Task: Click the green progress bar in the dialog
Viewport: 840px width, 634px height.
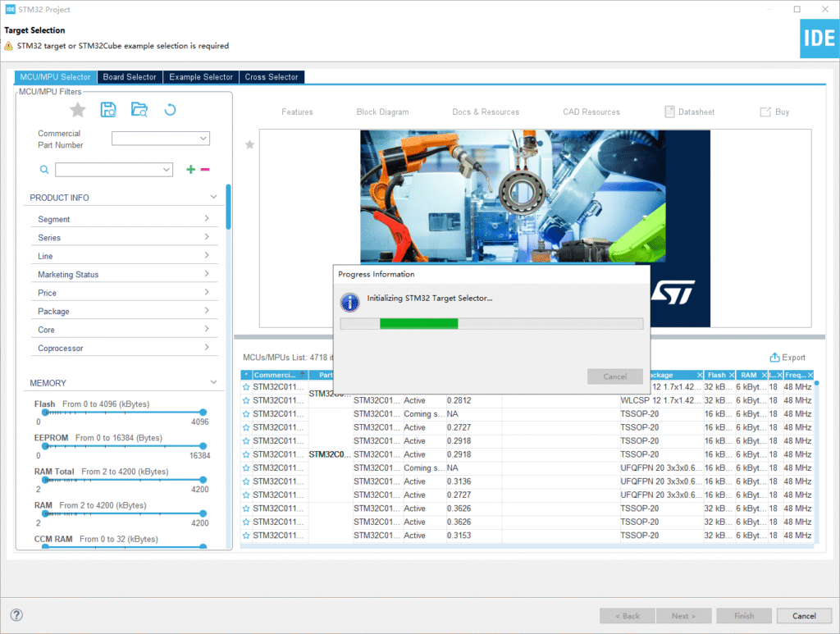Action: point(419,323)
